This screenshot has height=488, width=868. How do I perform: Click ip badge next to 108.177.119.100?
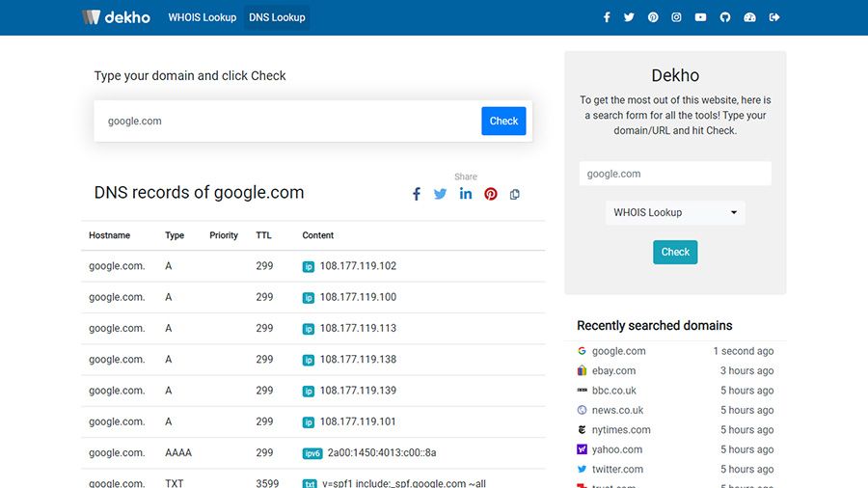[x=309, y=298]
